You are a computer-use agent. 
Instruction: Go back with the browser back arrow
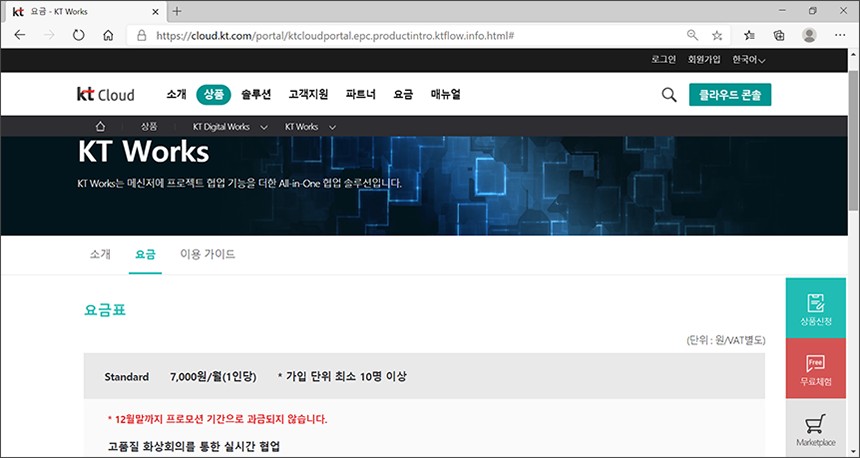20,35
